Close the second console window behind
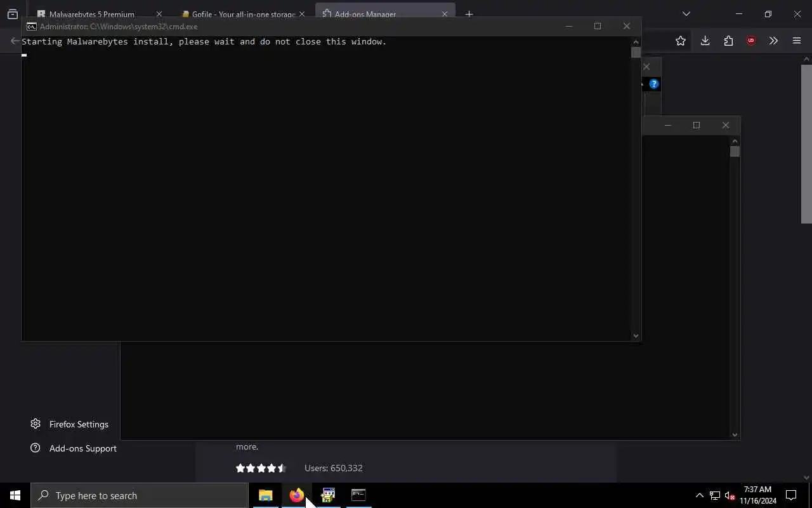 (726, 125)
